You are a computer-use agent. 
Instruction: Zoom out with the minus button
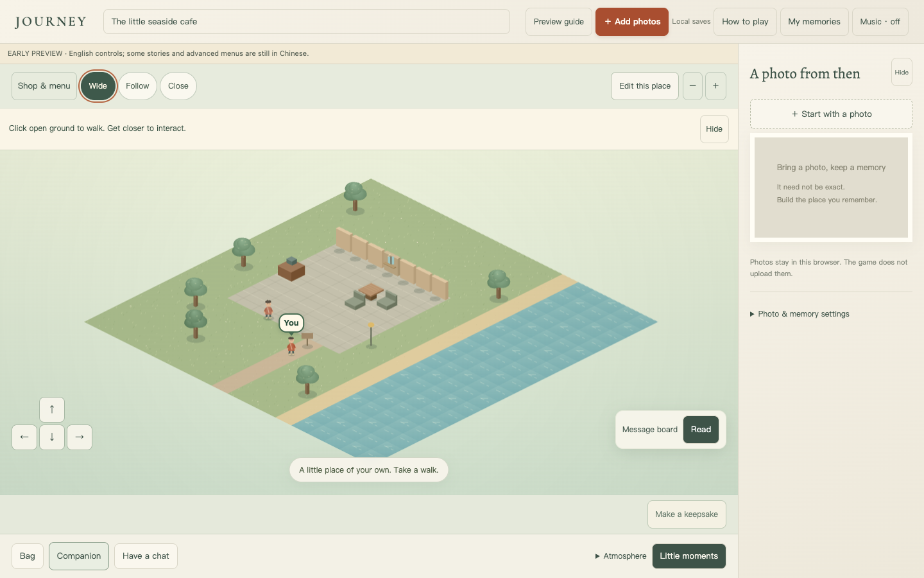(x=692, y=86)
